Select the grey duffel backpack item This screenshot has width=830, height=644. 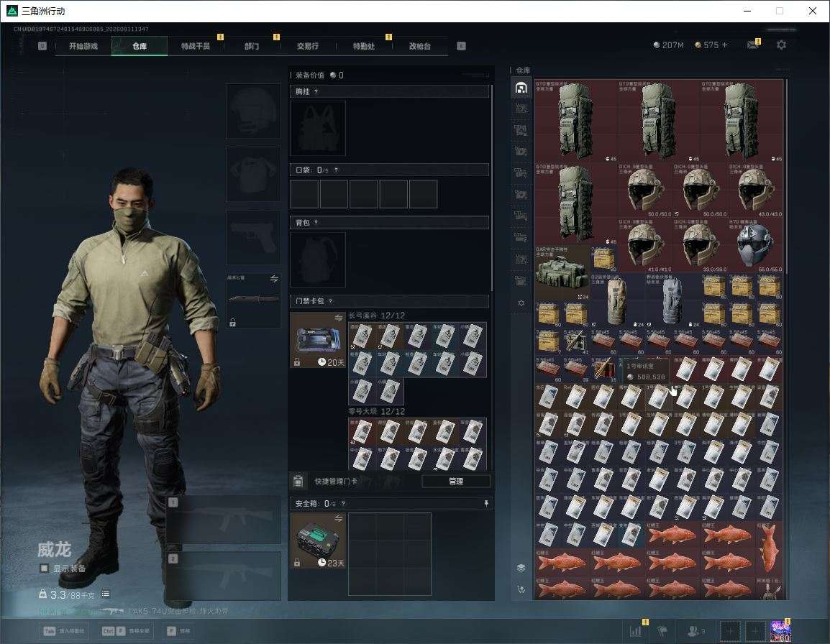pyautogui.click(x=672, y=300)
